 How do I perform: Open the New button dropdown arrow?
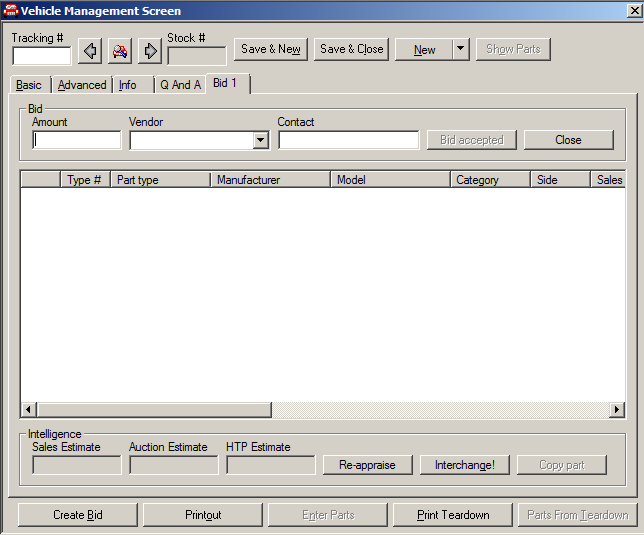coord(460,49)
